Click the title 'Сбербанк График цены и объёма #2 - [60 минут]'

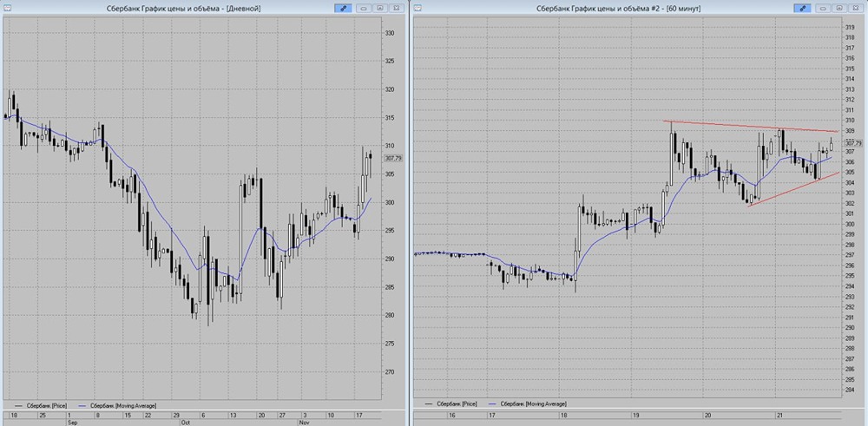tap(618, 9)
